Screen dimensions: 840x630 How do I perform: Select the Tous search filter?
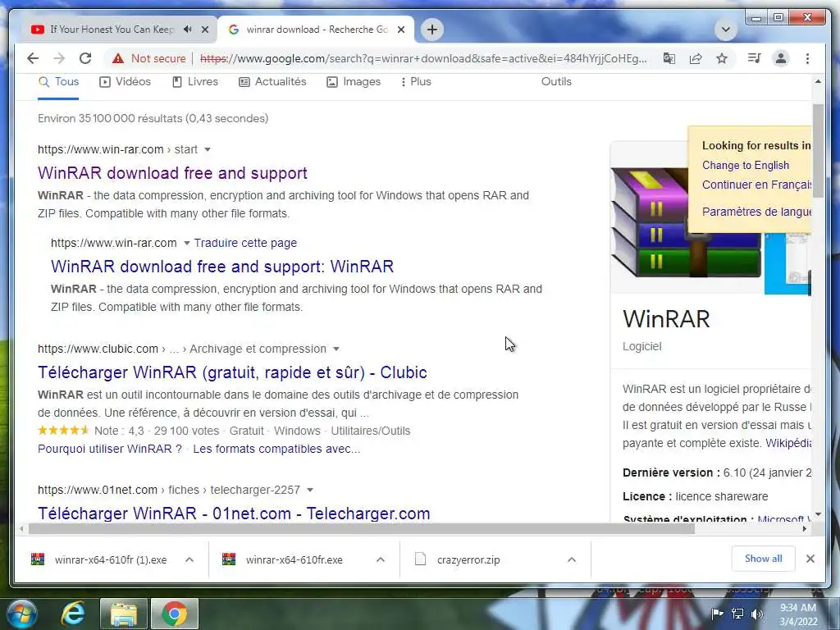[59, 82]
